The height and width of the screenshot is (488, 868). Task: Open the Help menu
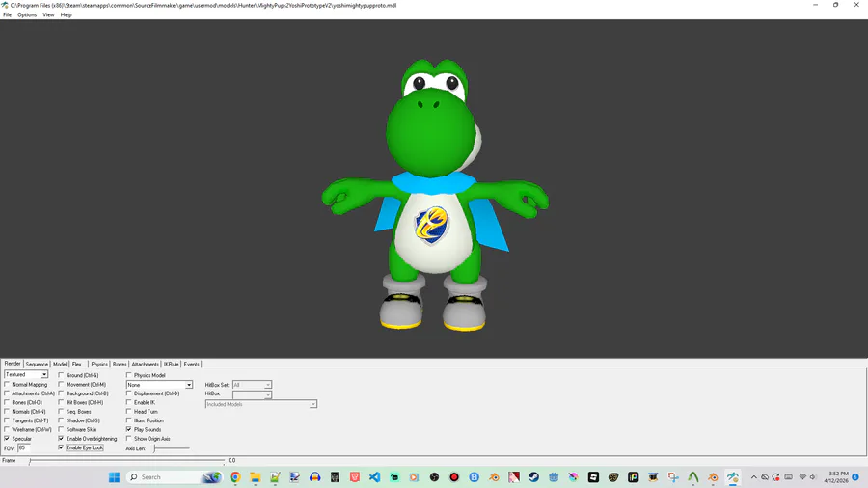pos(66,14)
